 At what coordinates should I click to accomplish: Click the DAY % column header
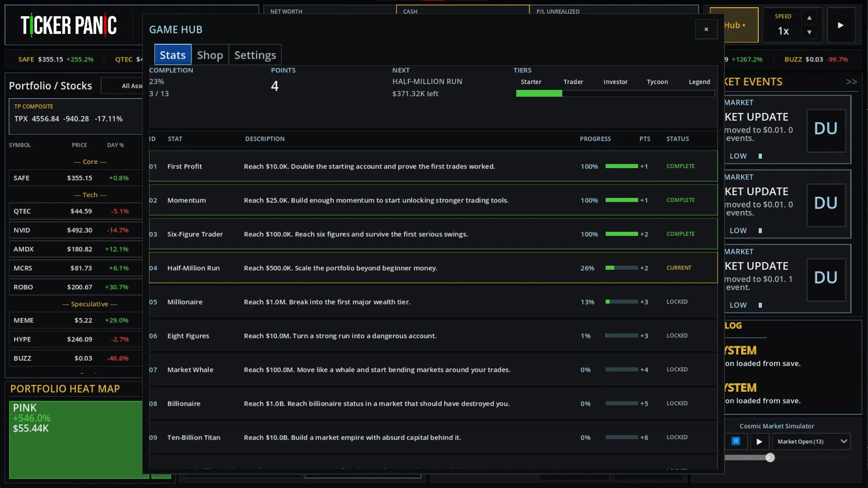115,145
